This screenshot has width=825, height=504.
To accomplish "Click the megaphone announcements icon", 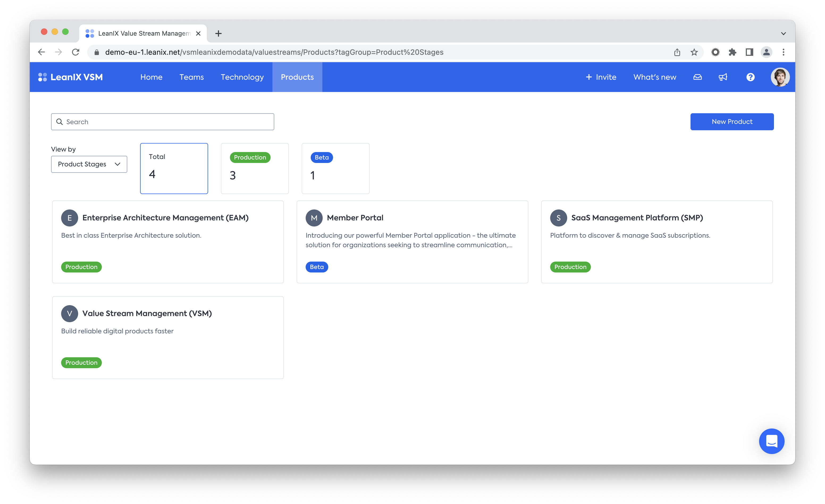I will (x=723, y=77).
